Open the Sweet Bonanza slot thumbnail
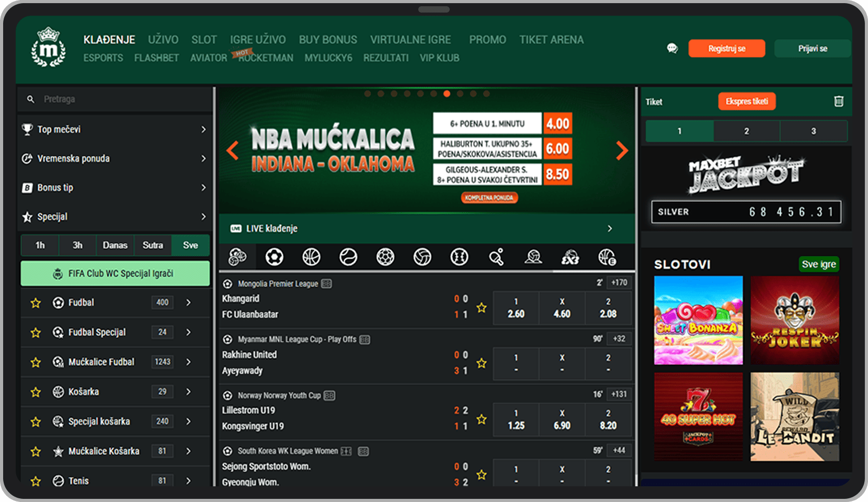The image size is (868, 502). pos(698,320)
